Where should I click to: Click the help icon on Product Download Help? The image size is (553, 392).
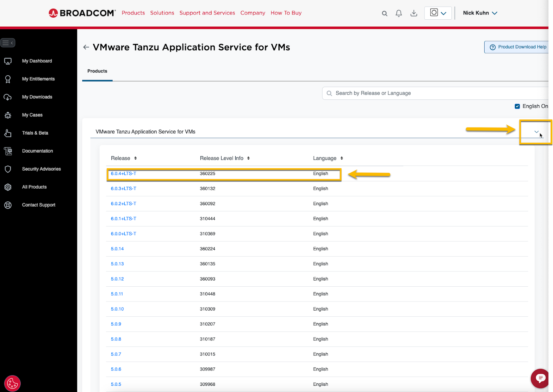[493, 47]
